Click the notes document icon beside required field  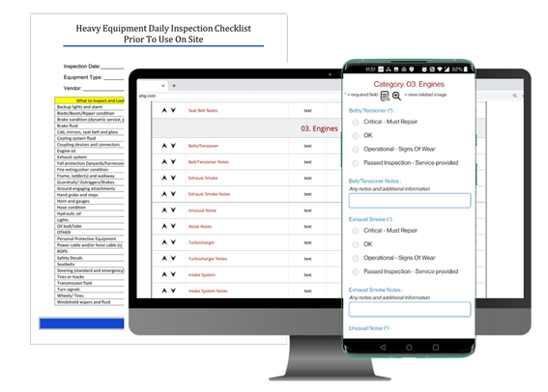385,96
